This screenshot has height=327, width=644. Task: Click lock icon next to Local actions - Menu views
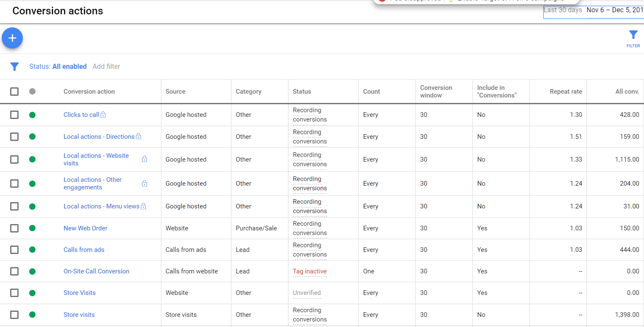coord(143,206)
